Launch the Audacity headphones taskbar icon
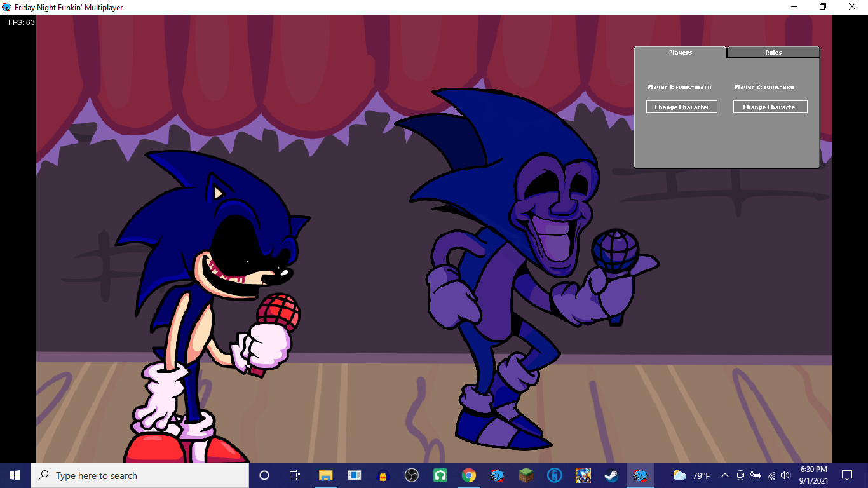 click(383, 475)
